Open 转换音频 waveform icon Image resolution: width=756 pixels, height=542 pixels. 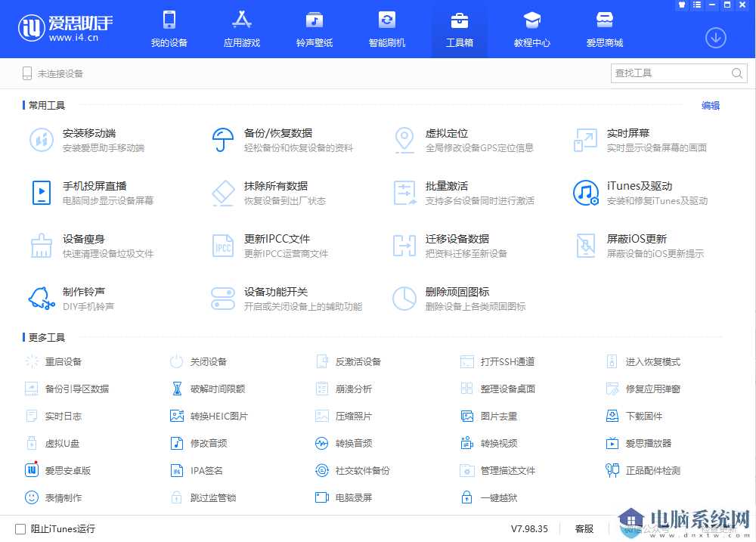pos(321,443)
